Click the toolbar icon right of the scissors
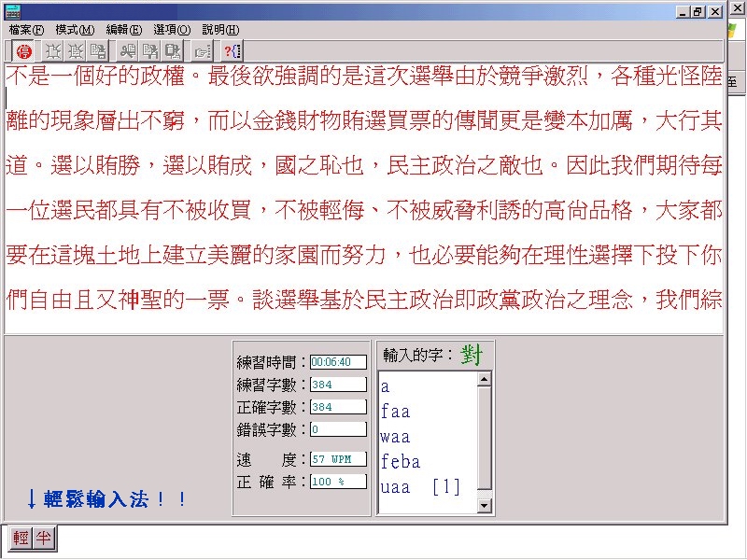This screenshot has height=560, width=747. [x=149, y=51]
